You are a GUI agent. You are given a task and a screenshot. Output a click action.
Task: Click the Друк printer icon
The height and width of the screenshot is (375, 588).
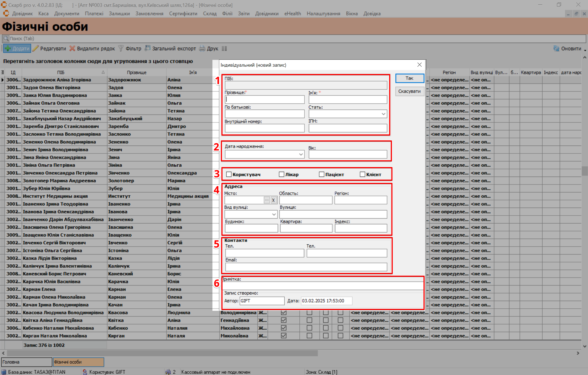click(x=202, y=49)
